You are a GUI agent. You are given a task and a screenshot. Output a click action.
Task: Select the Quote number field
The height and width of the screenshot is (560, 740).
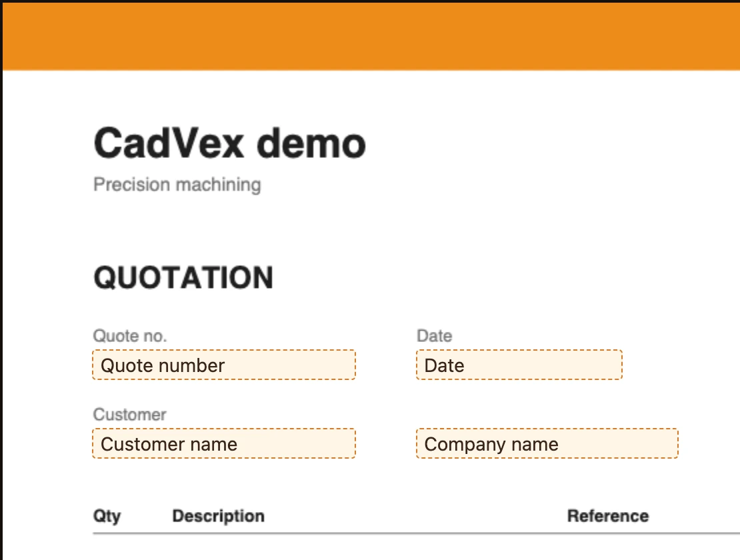(x=224, y=365)
